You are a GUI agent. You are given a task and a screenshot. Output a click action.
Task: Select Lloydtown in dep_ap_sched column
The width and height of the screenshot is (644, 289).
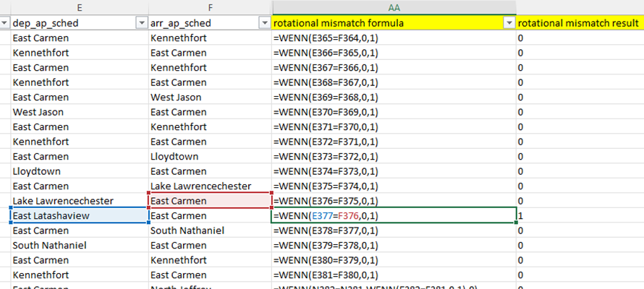(80, 171)
